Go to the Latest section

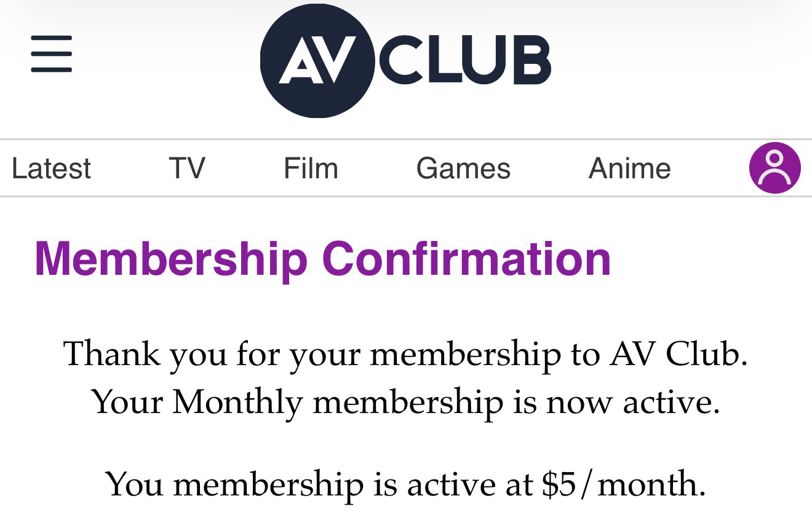tap(51, 168)
